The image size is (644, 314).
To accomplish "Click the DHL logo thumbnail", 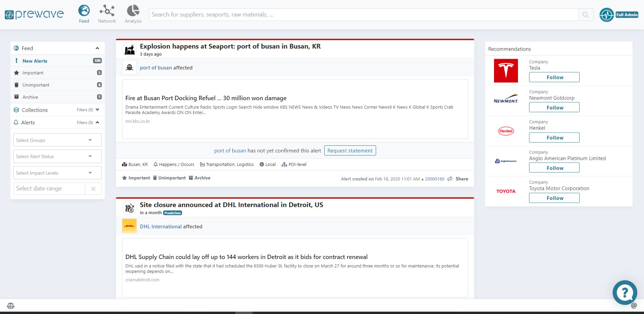I will click(129, 226).
